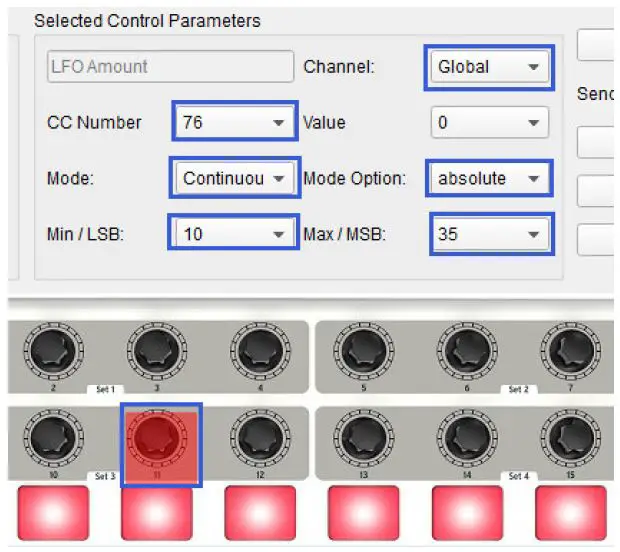Click the Set 4 label
The image size is (620, 552).
point(519,476)
